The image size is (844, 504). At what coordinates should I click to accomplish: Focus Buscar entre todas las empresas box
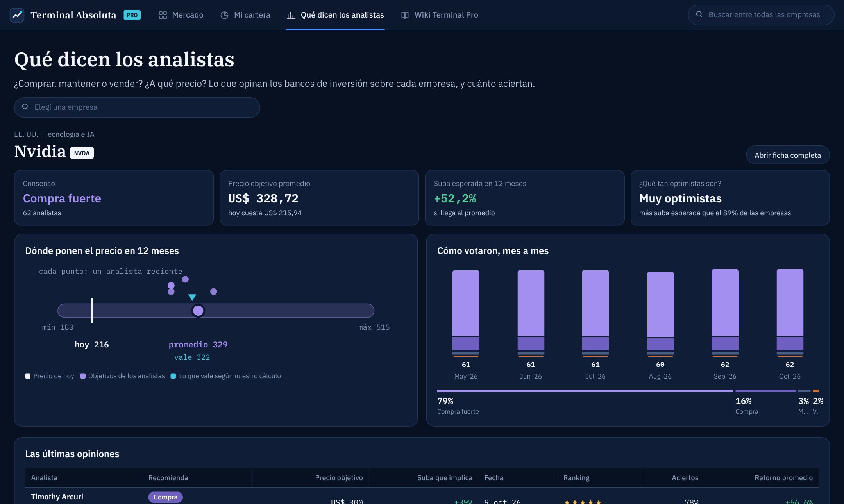pyautogui.click(x=761, y=15)
